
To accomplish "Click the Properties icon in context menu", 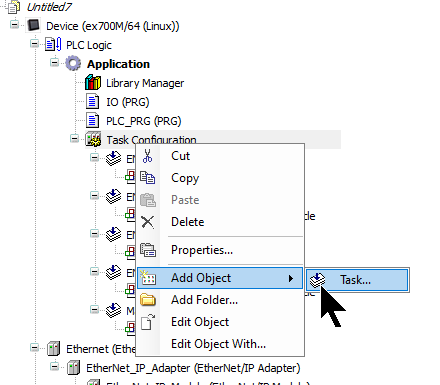I will click(148, 250).
